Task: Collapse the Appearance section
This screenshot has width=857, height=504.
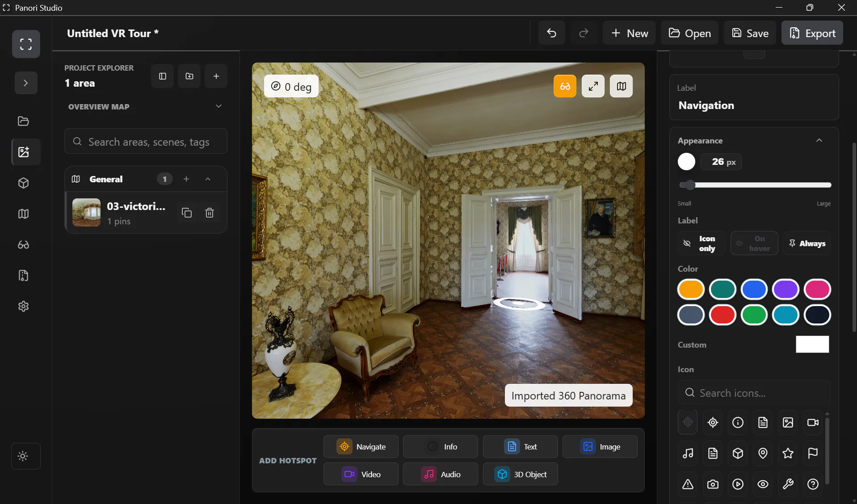Action: (819, 141)
